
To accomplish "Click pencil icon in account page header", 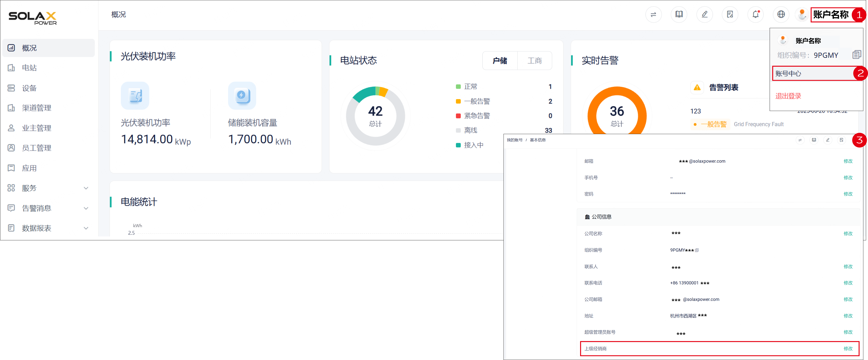I will [828, 140].
